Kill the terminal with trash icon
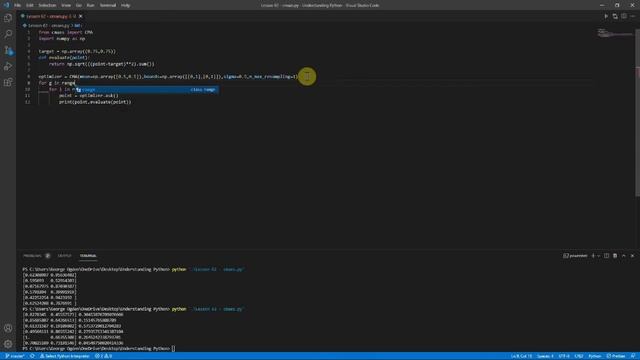The image size is (640, 360). tap(615, 256)
